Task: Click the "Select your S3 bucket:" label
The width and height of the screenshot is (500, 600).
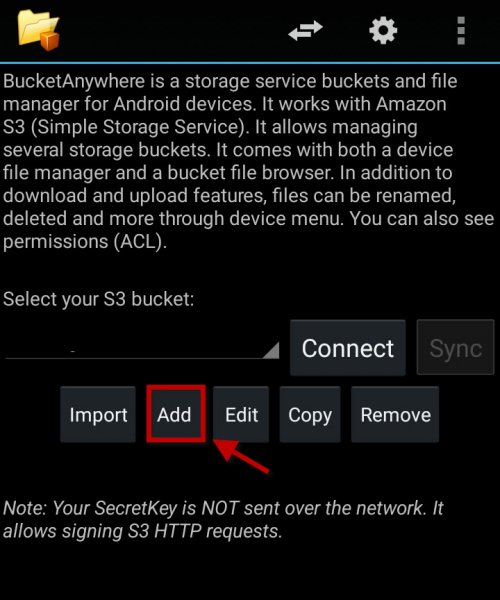Action: point(99,299)
